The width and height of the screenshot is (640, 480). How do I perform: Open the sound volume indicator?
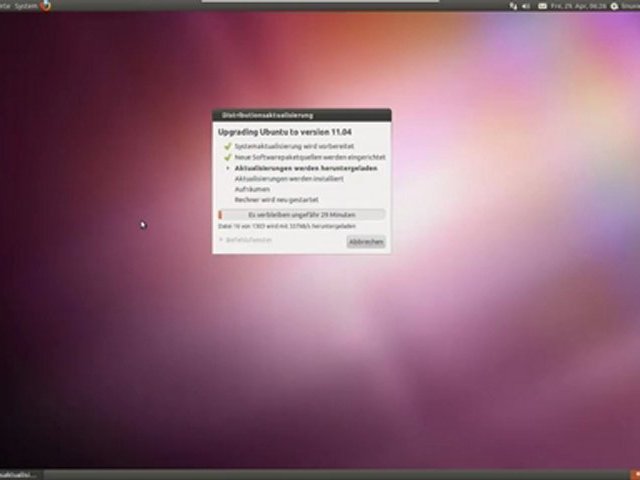pos(527,6)
